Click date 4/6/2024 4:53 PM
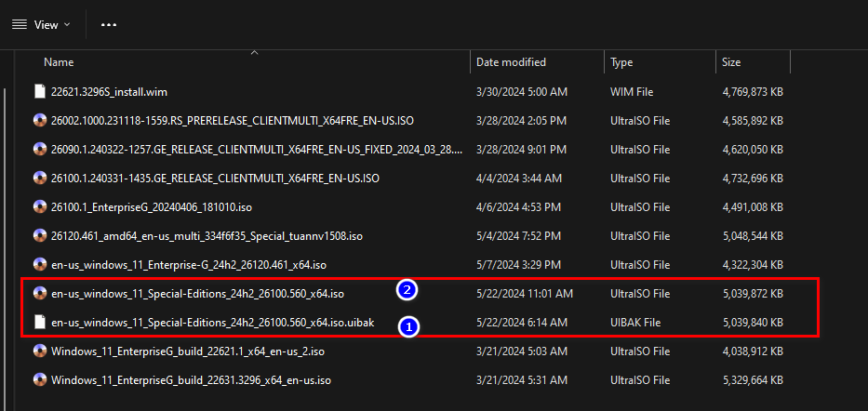 click(518, 207)
